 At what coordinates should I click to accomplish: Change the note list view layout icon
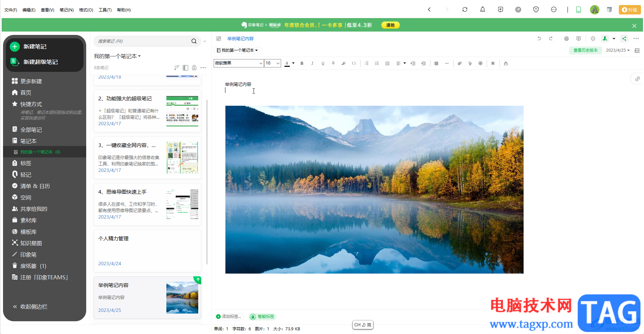point(185,67)
